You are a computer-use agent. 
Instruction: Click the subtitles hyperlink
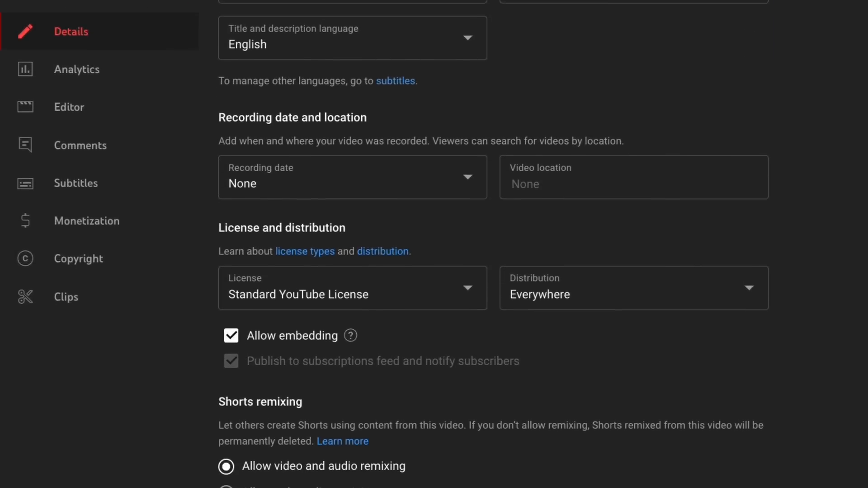[x=395, y=80]
